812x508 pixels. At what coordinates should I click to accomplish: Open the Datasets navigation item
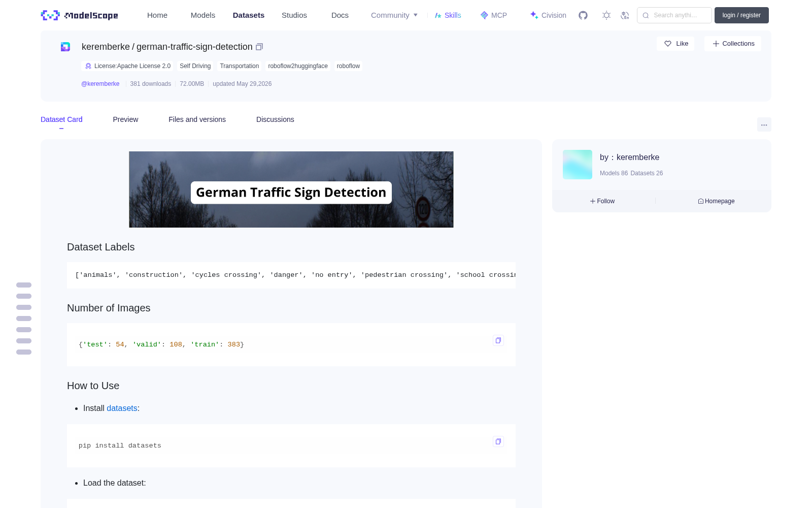(x=249, y=15)
